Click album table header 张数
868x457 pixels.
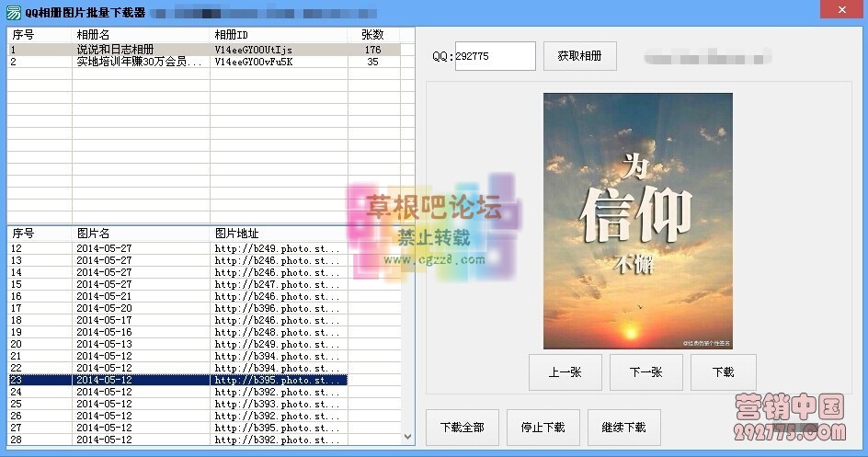372,35
